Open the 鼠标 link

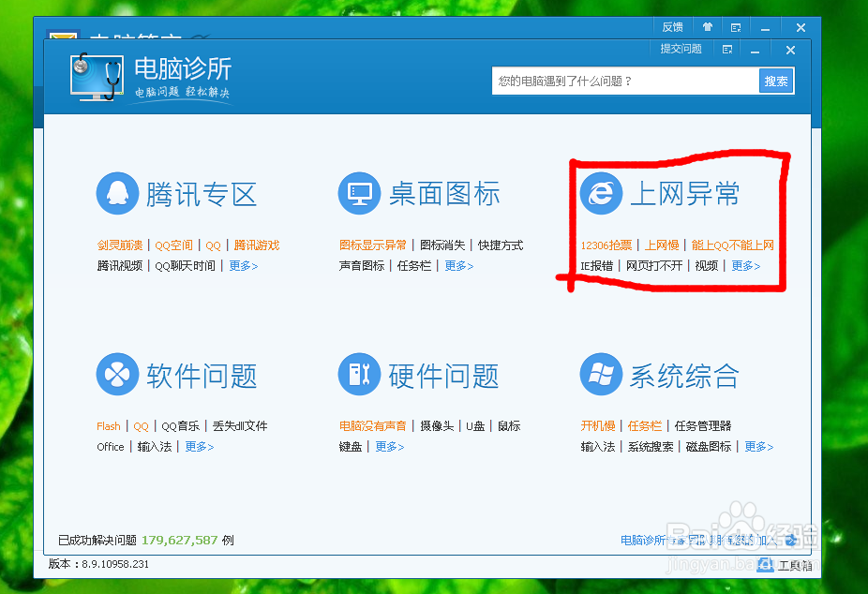pyautogui.click(x=509, y=426)
